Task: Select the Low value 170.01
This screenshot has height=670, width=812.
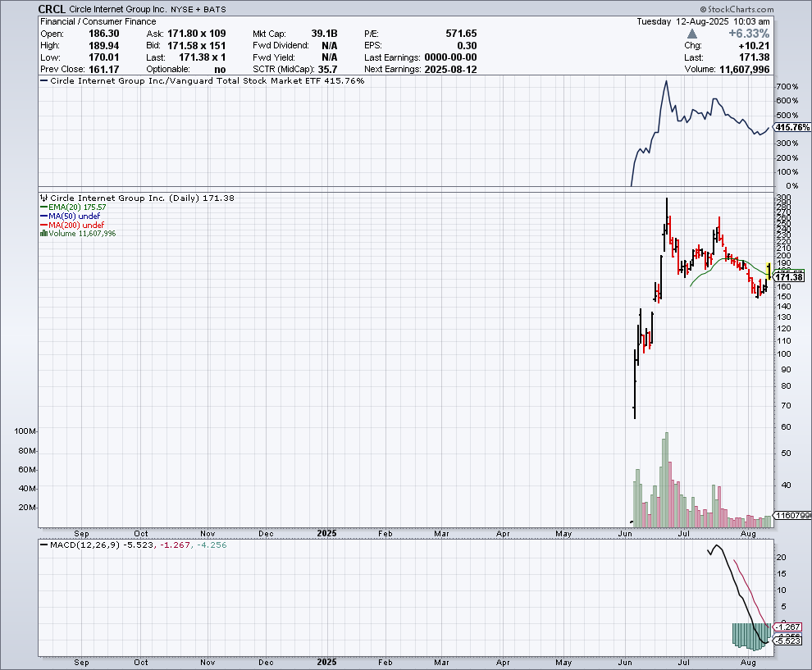Action: (104, 57)
